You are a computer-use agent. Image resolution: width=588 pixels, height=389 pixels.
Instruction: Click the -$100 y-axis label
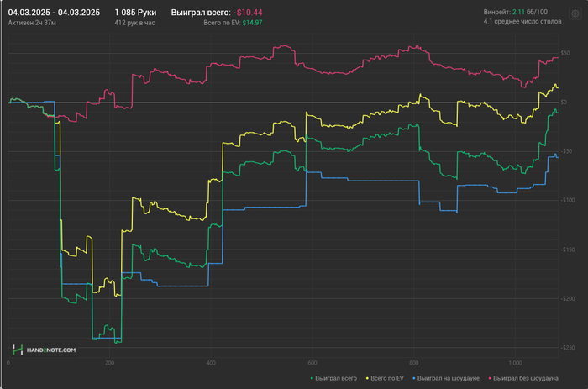coord(567,200)
